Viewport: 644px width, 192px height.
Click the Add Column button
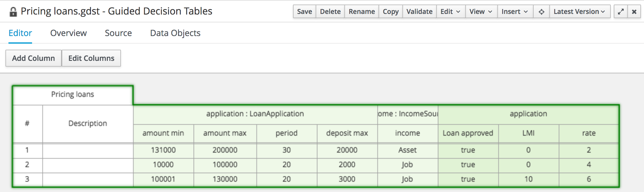pos(34,58)
